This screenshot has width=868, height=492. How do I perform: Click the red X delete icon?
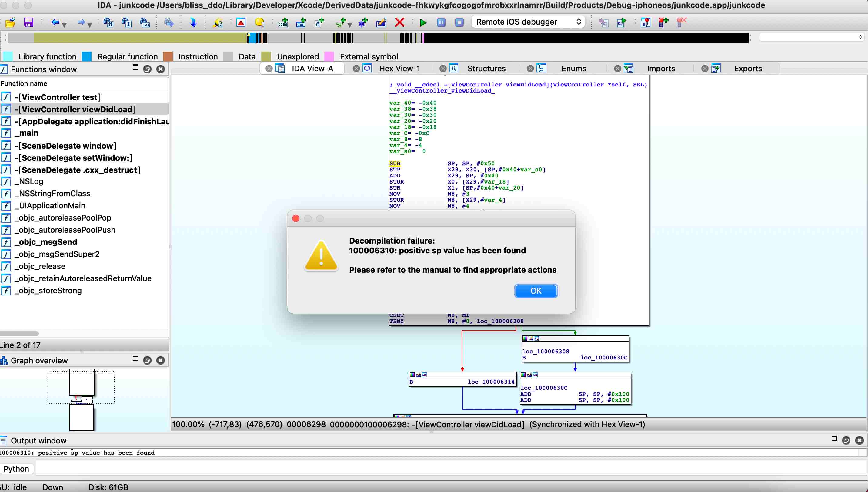click(x=400, y=22)
